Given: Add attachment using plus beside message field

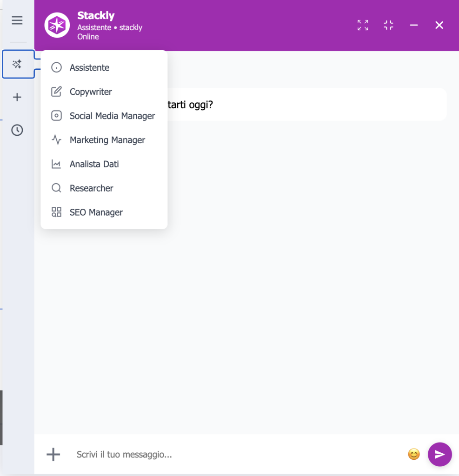Looking at the screenshot, I should click(x=53, y=454).
